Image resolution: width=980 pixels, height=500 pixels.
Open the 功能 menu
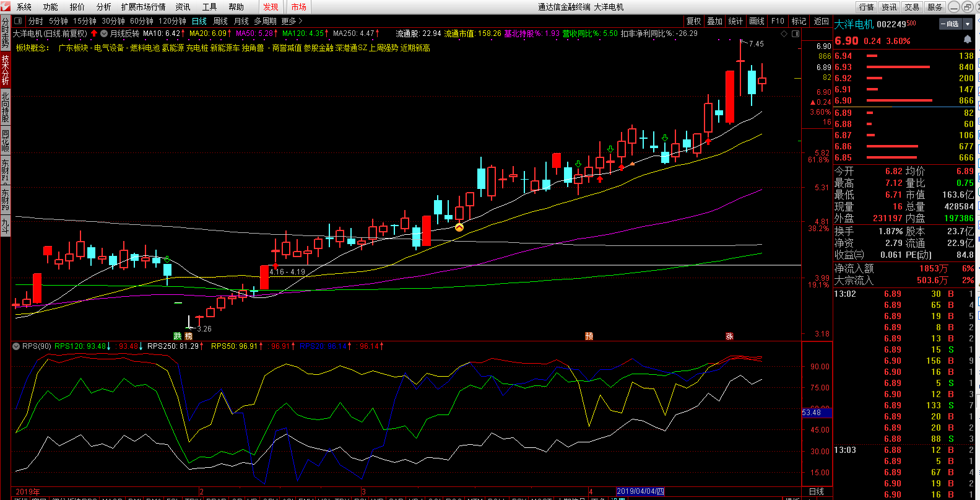(x=51, y=7)
